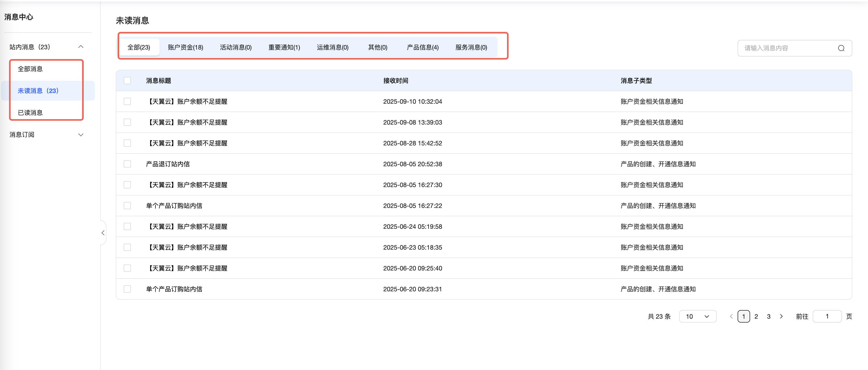Go to page 2

click(x=756, y=317)
